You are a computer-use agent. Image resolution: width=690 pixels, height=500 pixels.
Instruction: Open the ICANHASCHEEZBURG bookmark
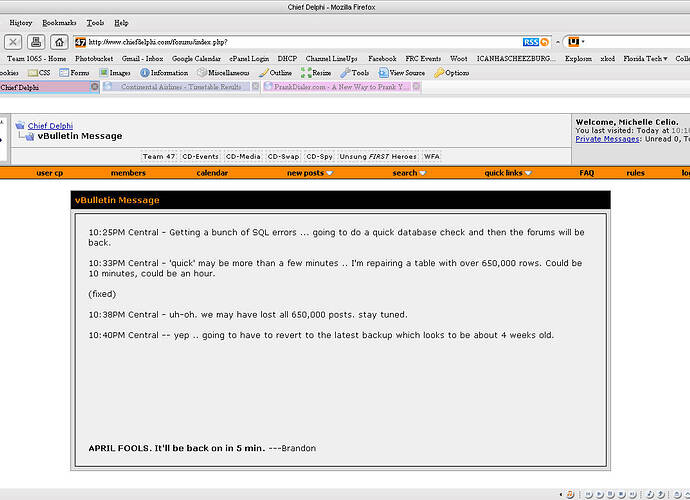(516, 59)
